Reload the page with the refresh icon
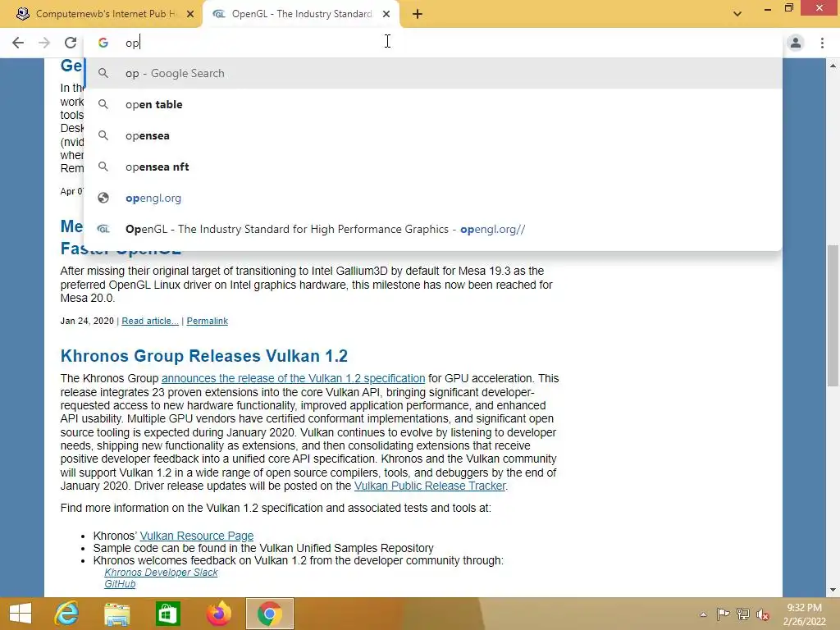The image size is (840, 630). point(71,43)
